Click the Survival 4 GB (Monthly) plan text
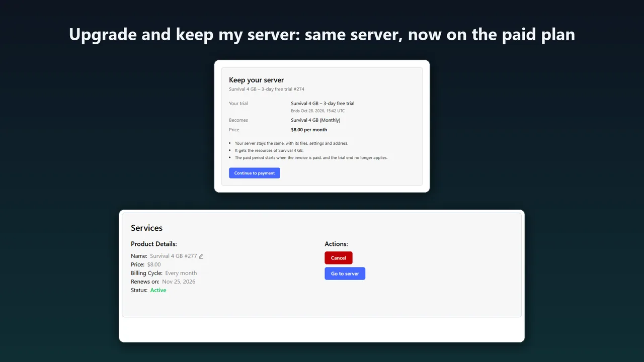The height and width of the screenshot is (362, 644). (x=315, y=120)
